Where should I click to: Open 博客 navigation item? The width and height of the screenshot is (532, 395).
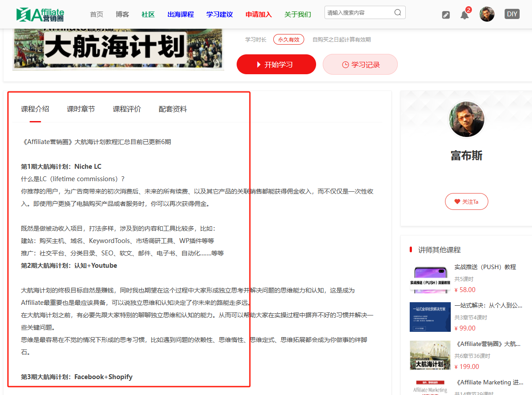click(x=122, y=14)
